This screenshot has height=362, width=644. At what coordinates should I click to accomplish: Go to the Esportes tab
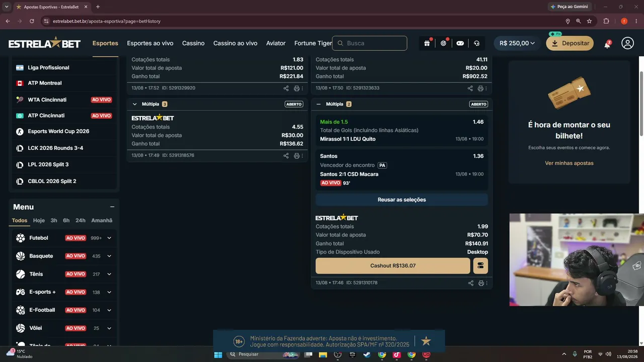coord(105,43)
